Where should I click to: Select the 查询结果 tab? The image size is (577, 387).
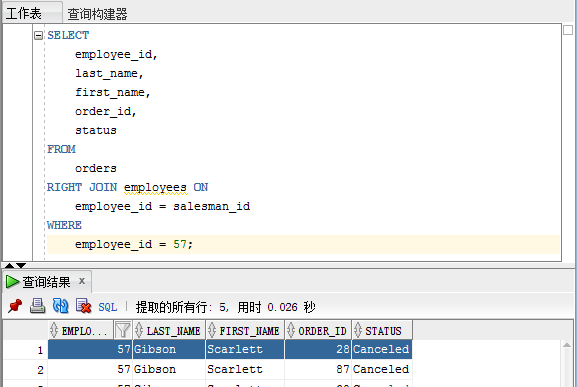click(x=46, y=282)
